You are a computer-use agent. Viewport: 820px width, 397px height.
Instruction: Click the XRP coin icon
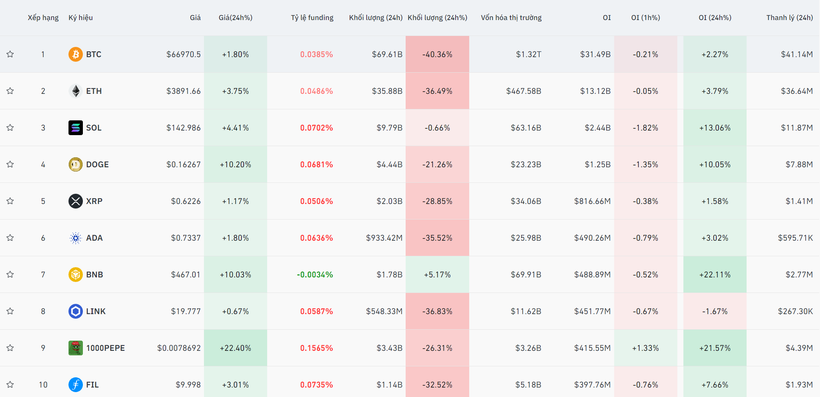[x=75, y=201]
